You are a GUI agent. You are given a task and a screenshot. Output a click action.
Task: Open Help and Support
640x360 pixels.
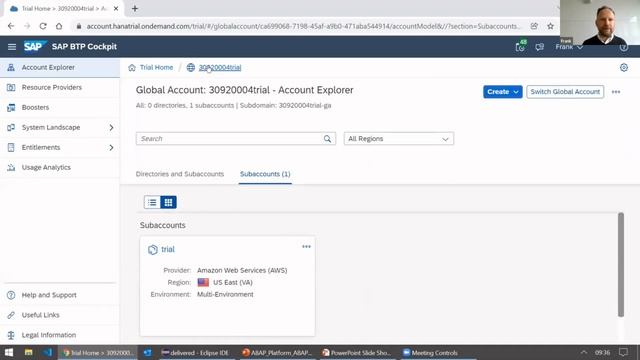click(60, 295)
